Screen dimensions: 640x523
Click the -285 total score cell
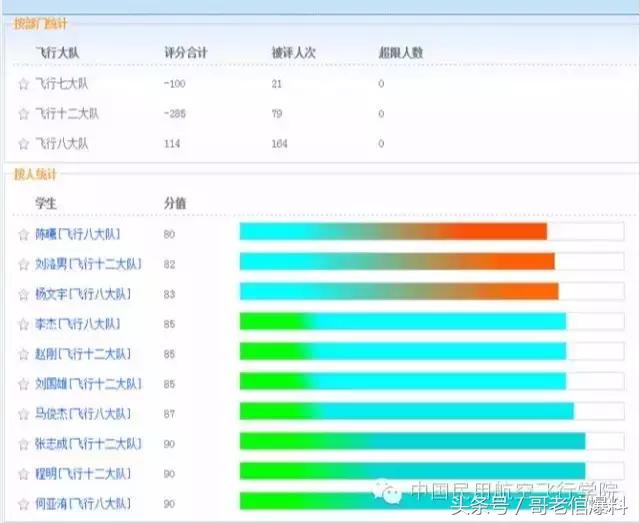[175, 114]
